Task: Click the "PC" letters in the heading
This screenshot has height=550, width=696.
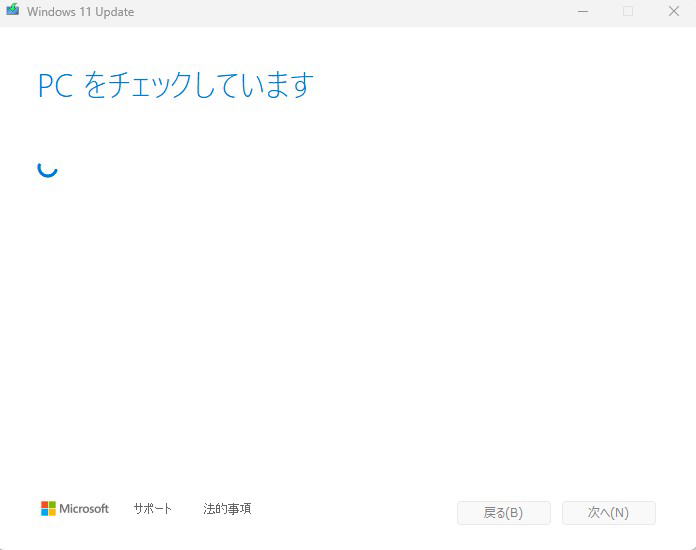Action: click(x=55, y=85)
